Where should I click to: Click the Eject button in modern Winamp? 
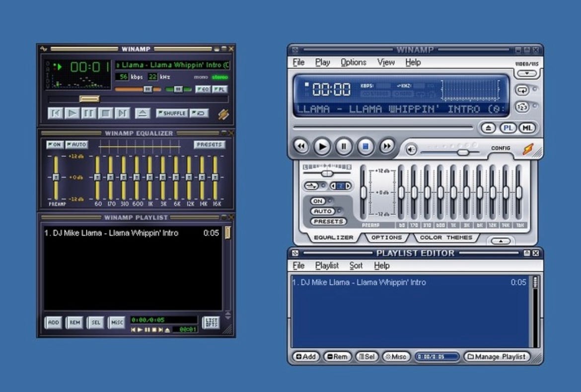pyautogui.click(x=488, y=128)
